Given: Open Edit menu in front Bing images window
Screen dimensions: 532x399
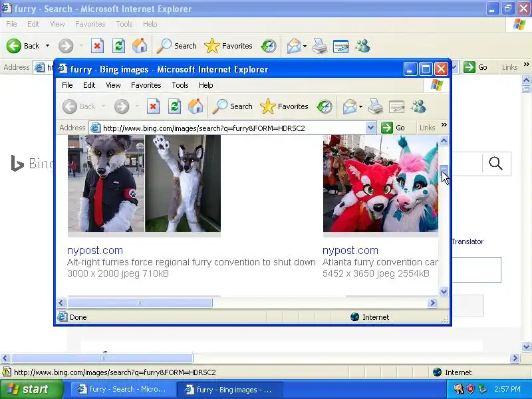Looking at the screenshot, I should coord(89,85).
